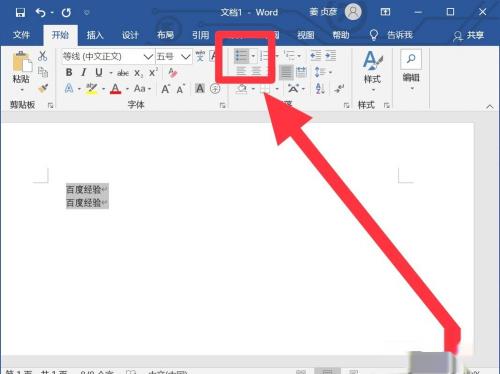This screenshot has width=500, height=374.
Task: Click the Sort A-Z icon
Action: tap(320, 89)
